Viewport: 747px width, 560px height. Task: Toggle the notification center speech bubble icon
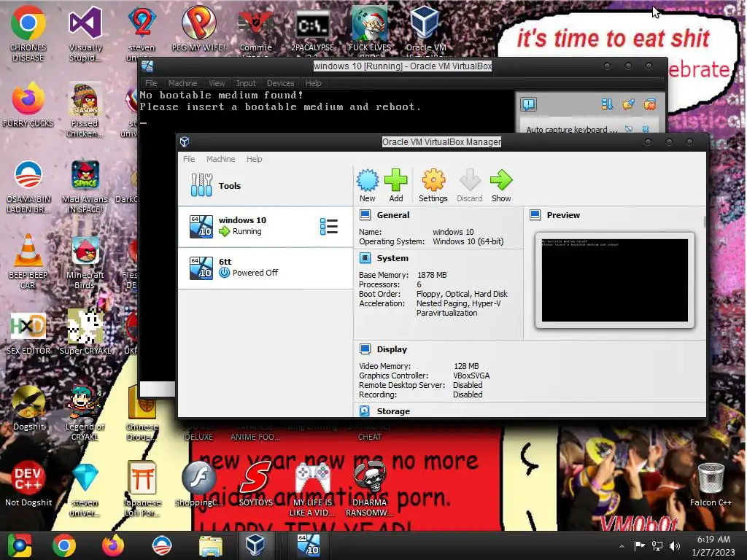[x=528, y=104]
